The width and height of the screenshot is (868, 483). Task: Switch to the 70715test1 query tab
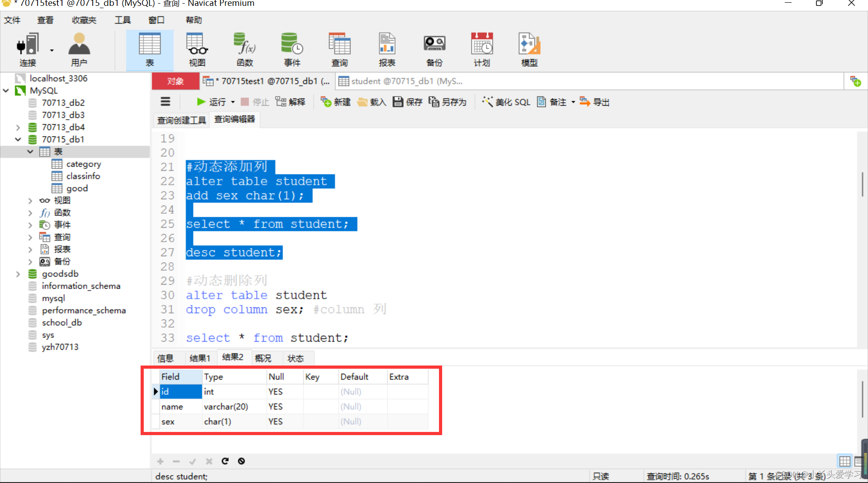point(267,81)
